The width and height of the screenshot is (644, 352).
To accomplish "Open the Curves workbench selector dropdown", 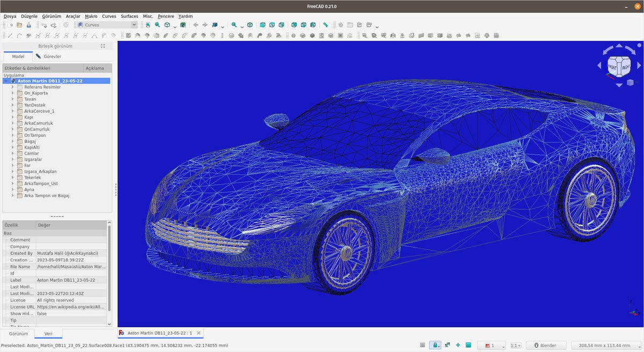I will 107,25.
